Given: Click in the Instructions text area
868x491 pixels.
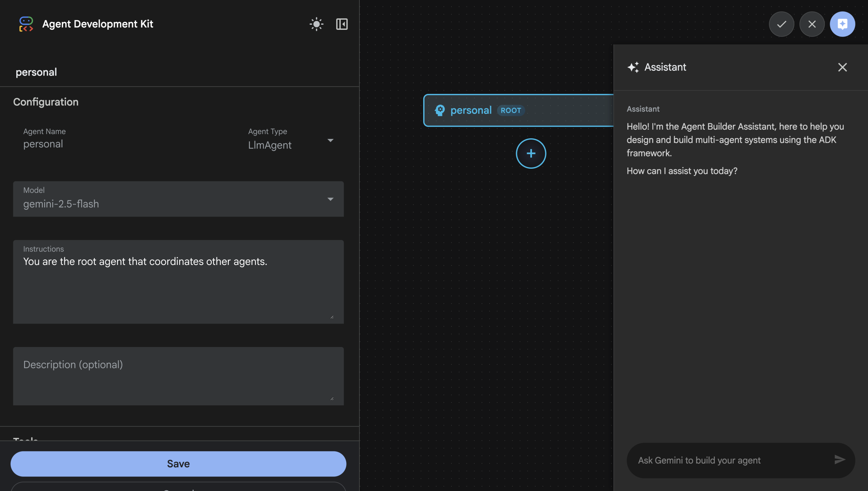Looking at the screenshot, I should coord(178,285).
